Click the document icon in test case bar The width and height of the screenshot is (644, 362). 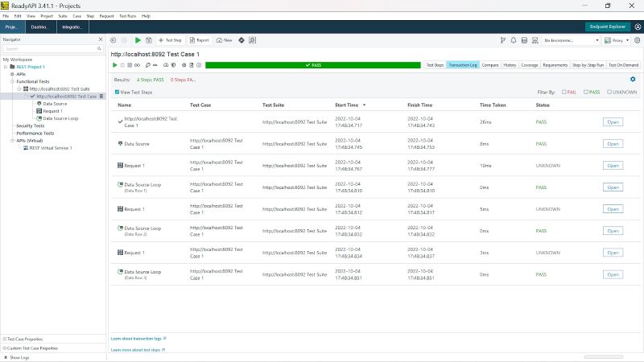tap(192, 65)
